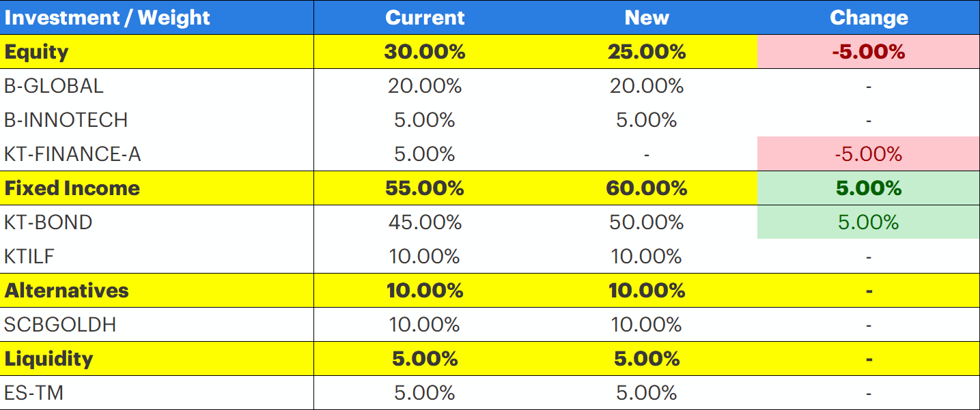Click Fixed Income's 60.00% new weight
The width and height of the screenshot is (980, 410).
[646, 188]
